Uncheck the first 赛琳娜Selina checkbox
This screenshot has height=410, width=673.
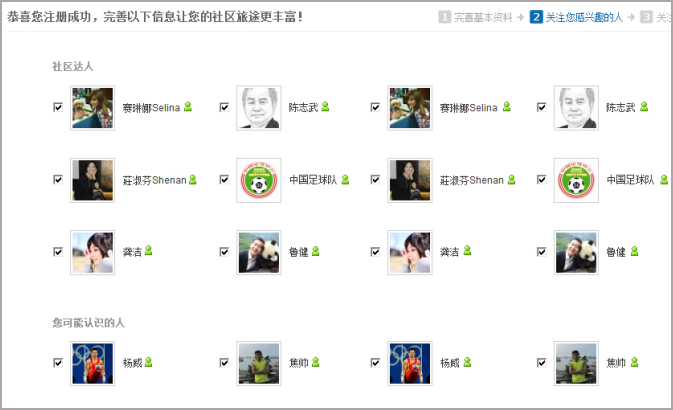tap(58, 107)
